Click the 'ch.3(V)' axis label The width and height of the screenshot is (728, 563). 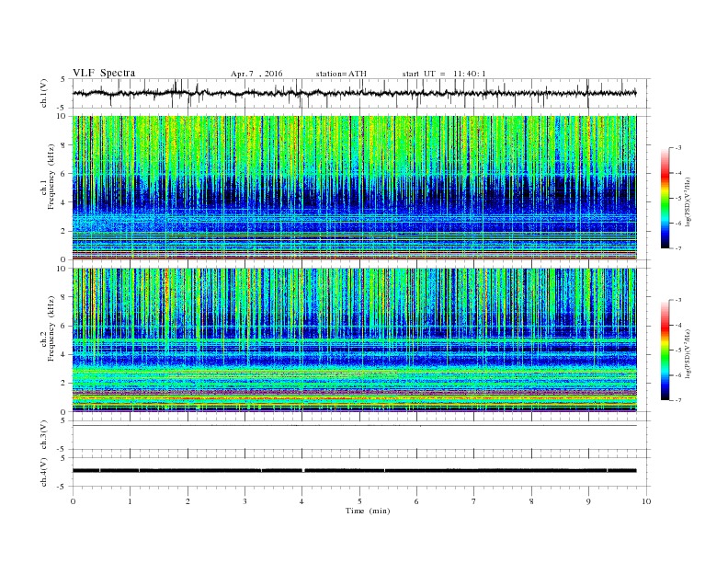(44, 435)
